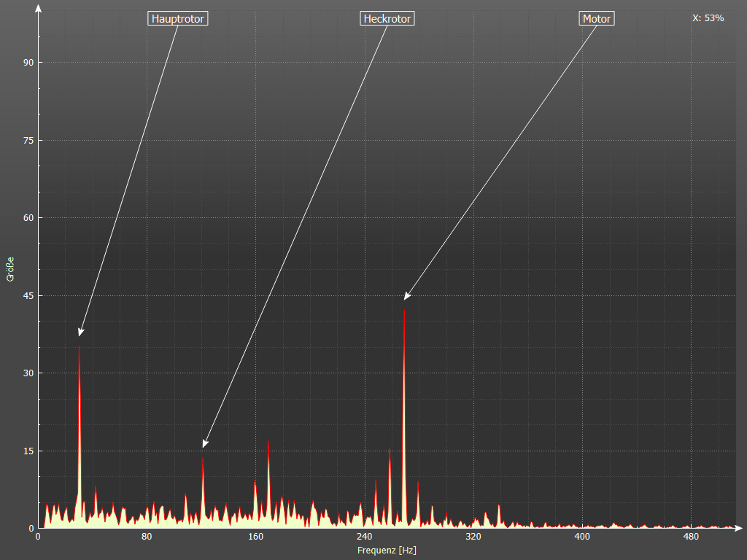747x560 pixels.
Task: Click the arrow tip ending the Frequenz axis
Action: [740, 528]
